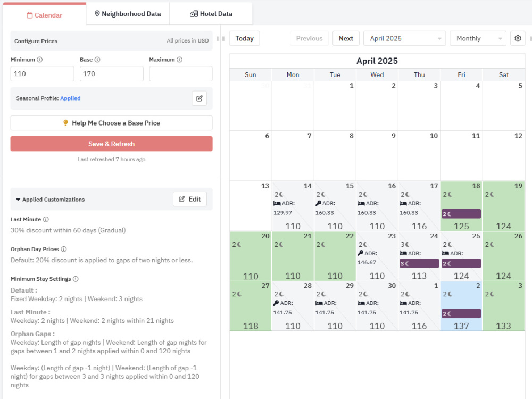Image resolution: width=532 pixels, height=399 pixels.
Task: Open calendar settings gear icon
Action: pos(518,38)
